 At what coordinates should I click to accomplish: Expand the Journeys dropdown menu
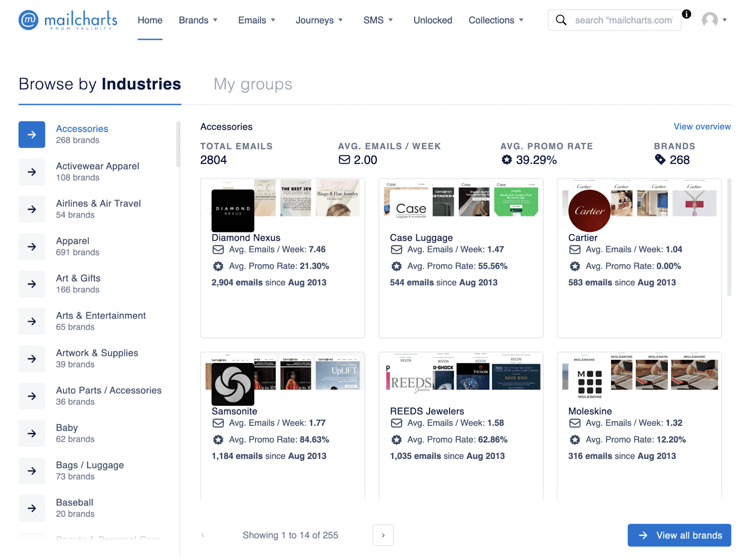[319, 20]
